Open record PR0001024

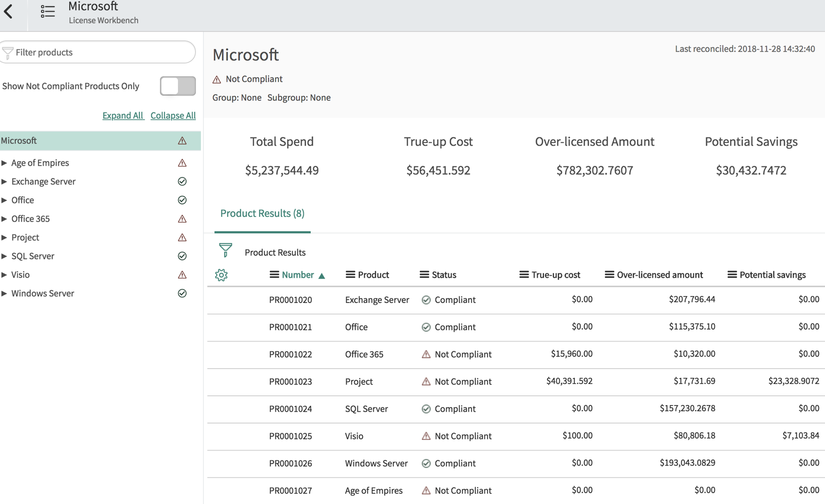coord(291,409)
